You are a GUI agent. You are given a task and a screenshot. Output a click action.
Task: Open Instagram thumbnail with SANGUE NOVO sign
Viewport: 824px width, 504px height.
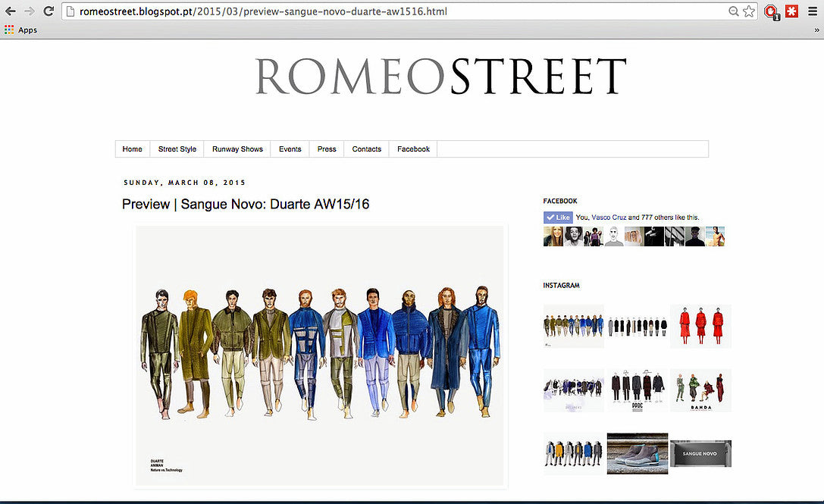[x=700, y=453]
